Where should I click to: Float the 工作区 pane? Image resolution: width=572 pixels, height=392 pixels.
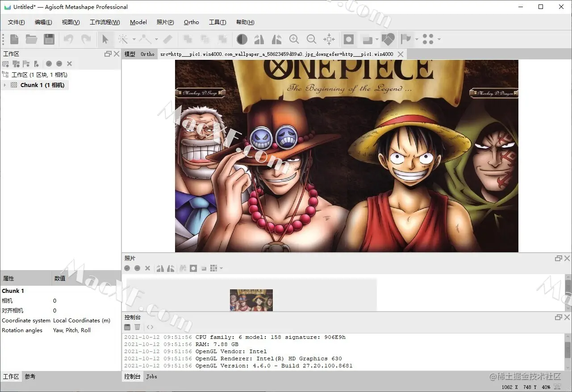(x=108, y=54)
